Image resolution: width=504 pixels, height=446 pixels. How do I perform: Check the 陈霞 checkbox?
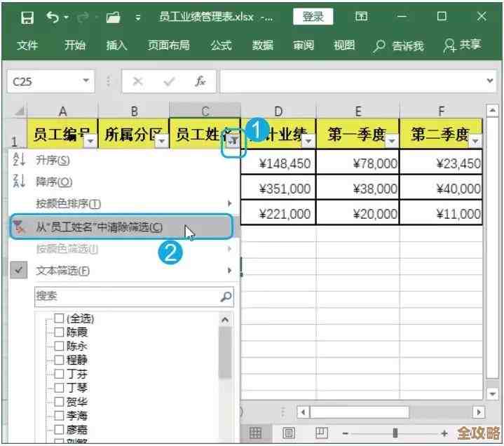59,332
